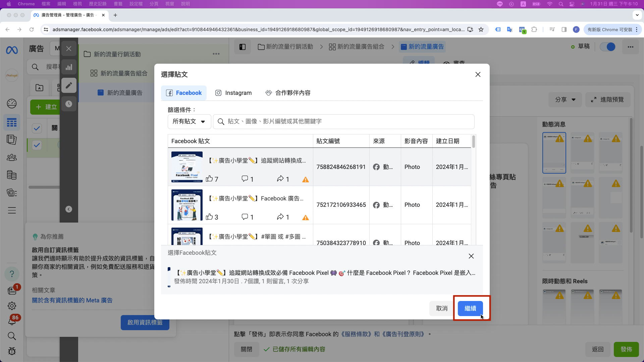The height and width of the screenshot is (362, 644).
Task: Click the bug report icon in sidebar
Action: pyautogui.click(x=12, y=351)
